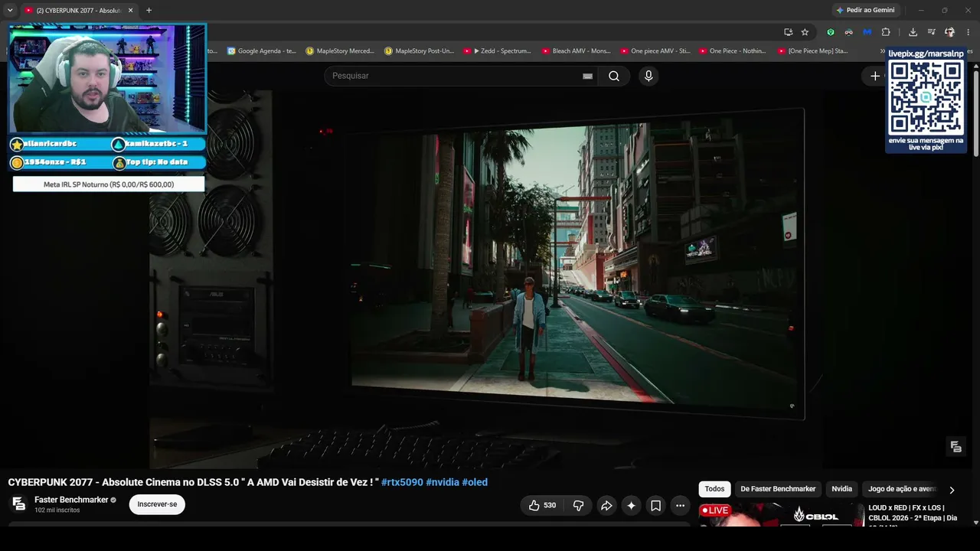Open the MapleStory Post-Un... bookmark

pos(420,51)
